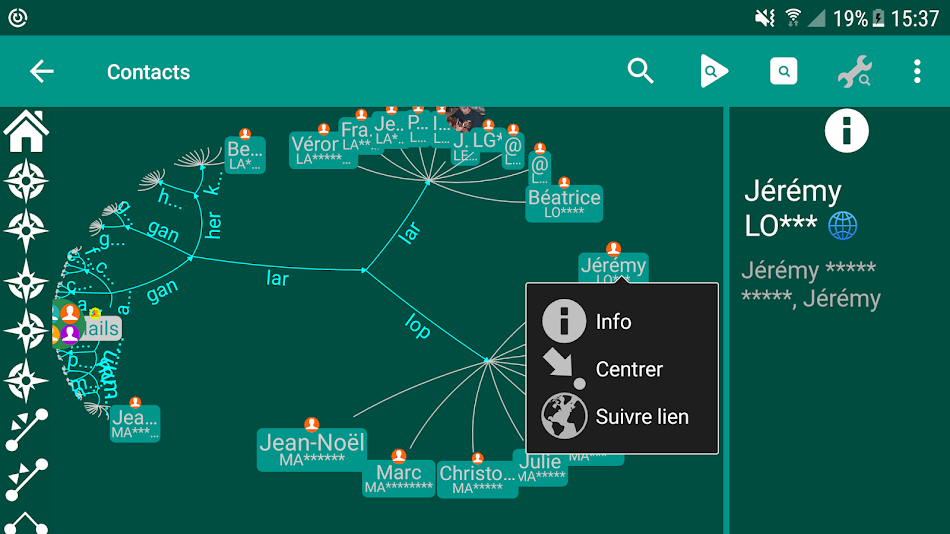Select the Christo... MA***** contact node
Screen dimensions: 950x534
click(x=477, y=479)
